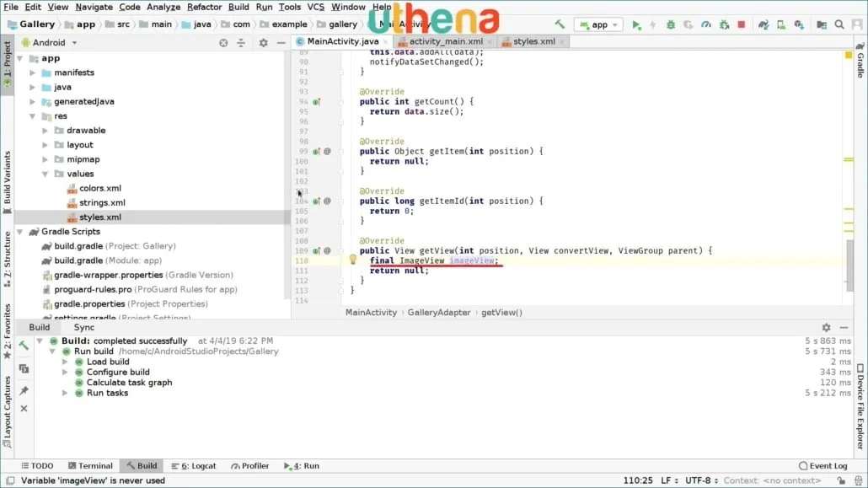Screen dimensions: 868x488
Task: Select colors.xml in the project tree
Action: coord(100,188)
